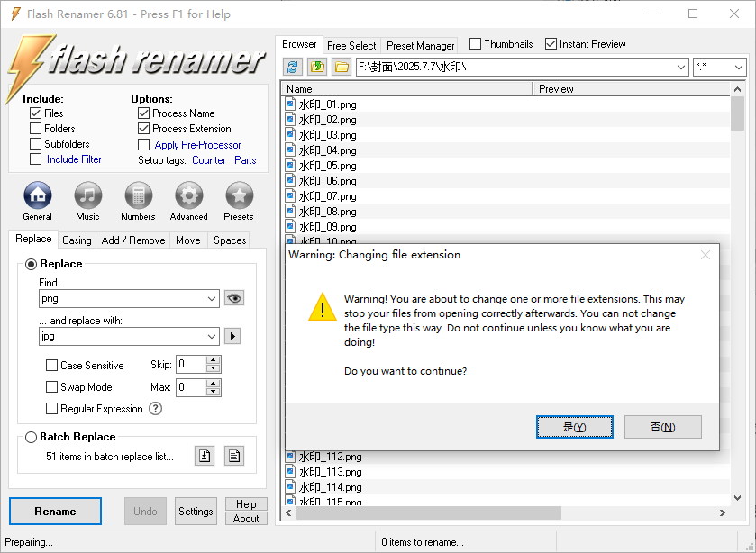Confirm with the 是(Y) button
Screen dimensions: 756x553
pyautogui.click(x=575, y=427)
